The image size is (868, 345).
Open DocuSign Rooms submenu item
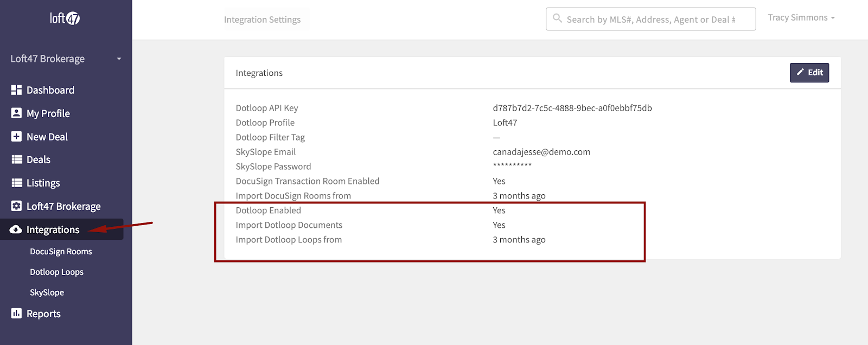click(x=61, y=252)
